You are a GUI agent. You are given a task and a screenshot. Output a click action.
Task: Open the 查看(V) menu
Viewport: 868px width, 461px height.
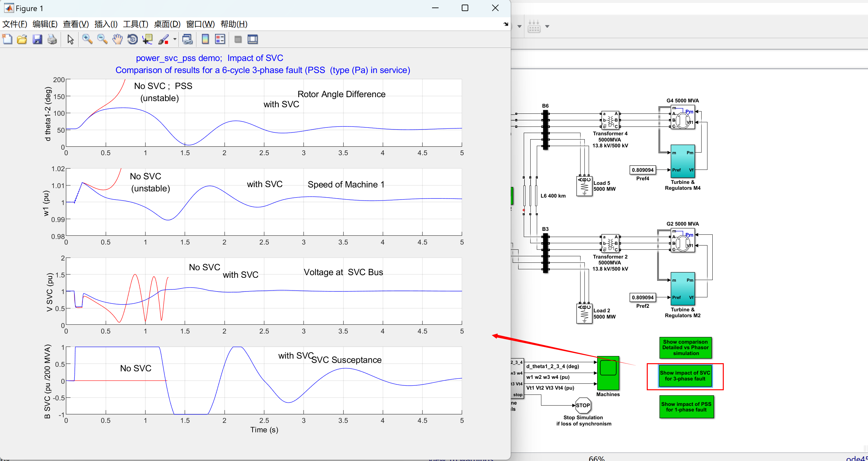pos(76,24)
